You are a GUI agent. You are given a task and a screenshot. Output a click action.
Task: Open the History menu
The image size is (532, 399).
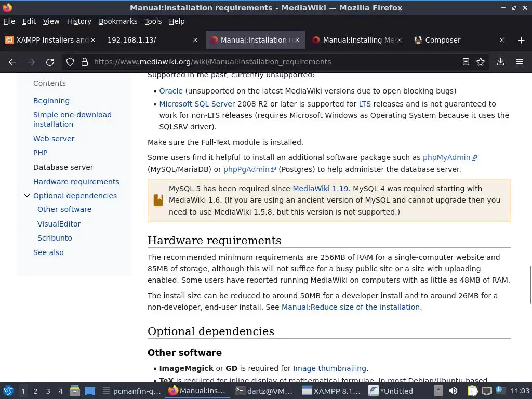[x=79, y=21]
